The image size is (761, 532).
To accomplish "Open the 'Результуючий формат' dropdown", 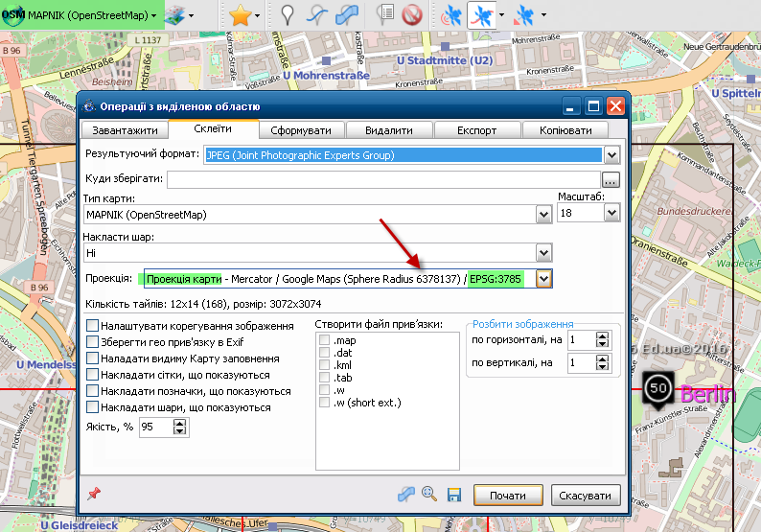I will [x=611, y=154].
